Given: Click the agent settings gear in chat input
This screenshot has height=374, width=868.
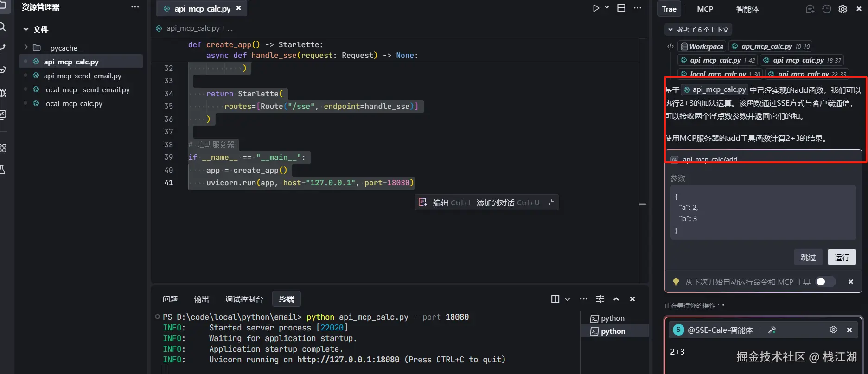Looking at the screenshot, I should pyautogui.click(x=833, y=330).
